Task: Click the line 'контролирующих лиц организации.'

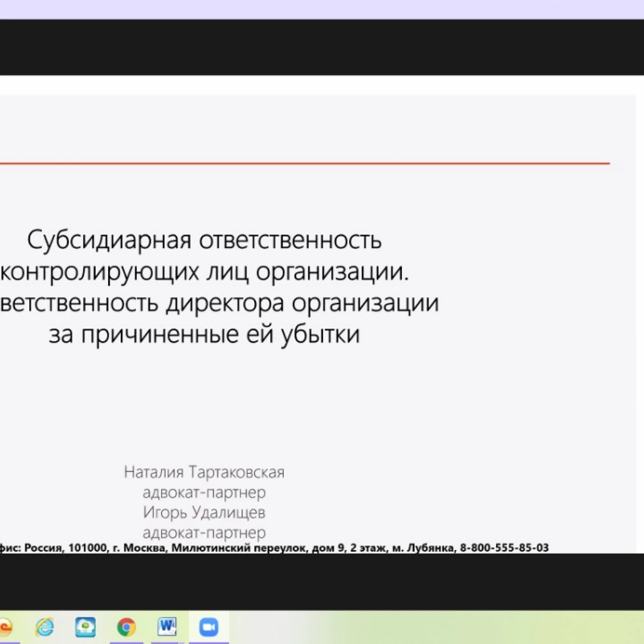Action: click(205, 272)
